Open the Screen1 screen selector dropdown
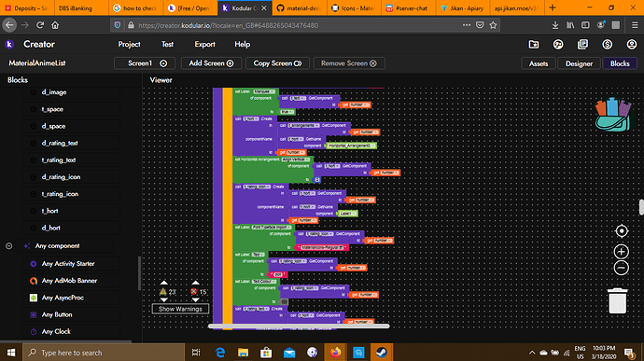This screenshot has width=644, height=361. tap(145, 63)
